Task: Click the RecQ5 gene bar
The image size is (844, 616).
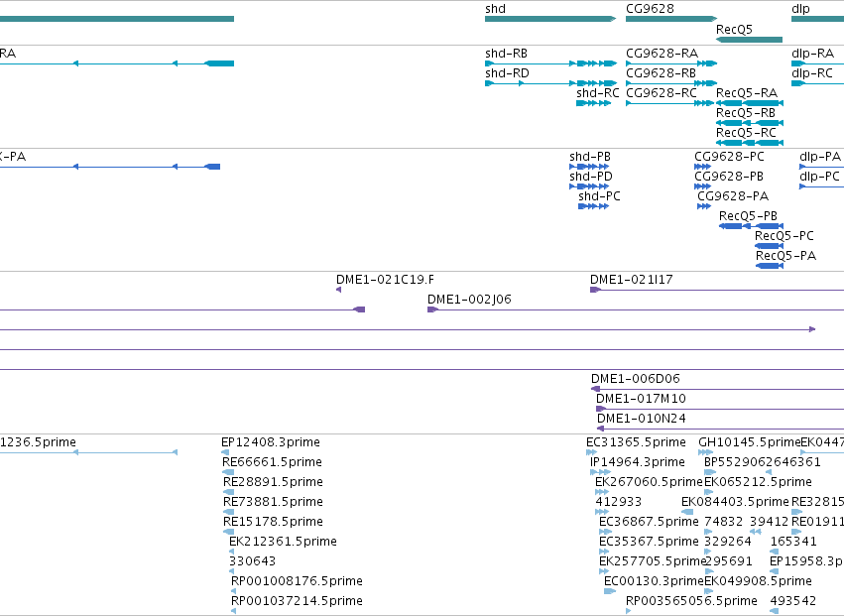Action: [749, 40]
